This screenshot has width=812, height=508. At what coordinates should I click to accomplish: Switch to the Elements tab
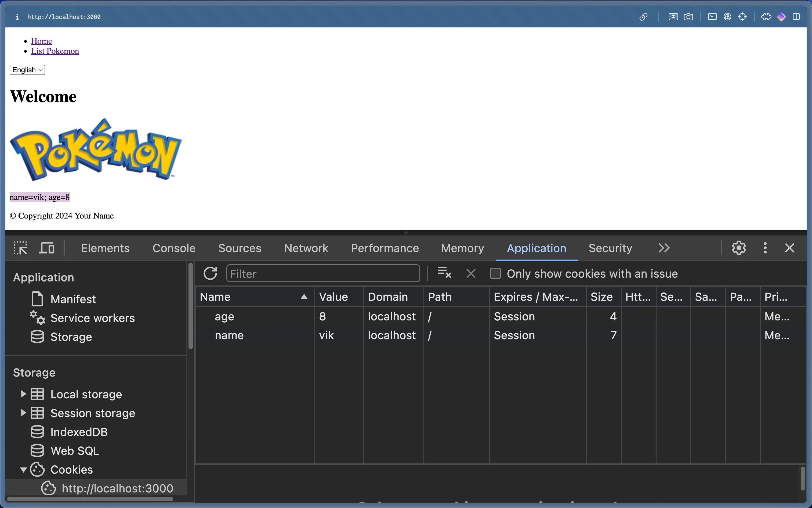pos(105,248)
